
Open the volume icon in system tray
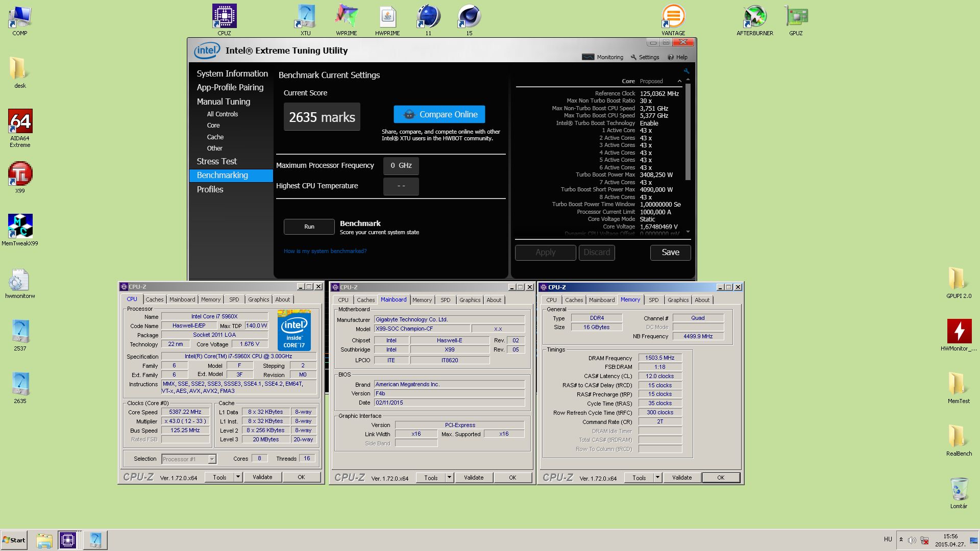click(912, 540)
